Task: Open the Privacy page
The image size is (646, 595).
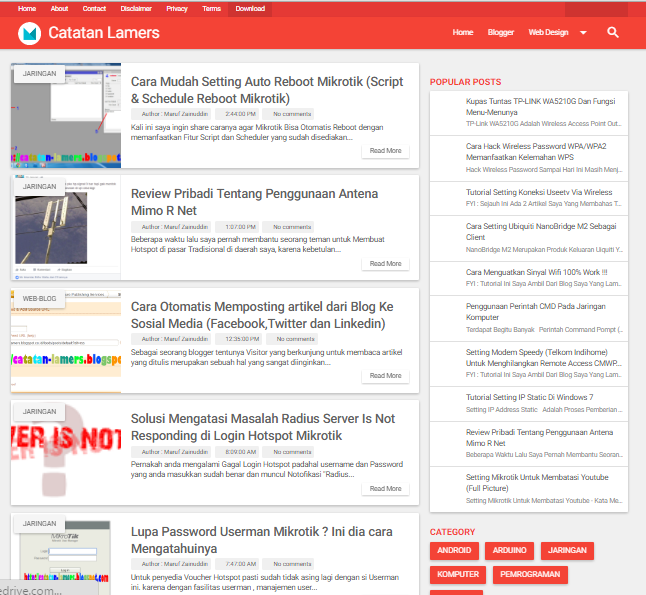Action: coord(177,9)
